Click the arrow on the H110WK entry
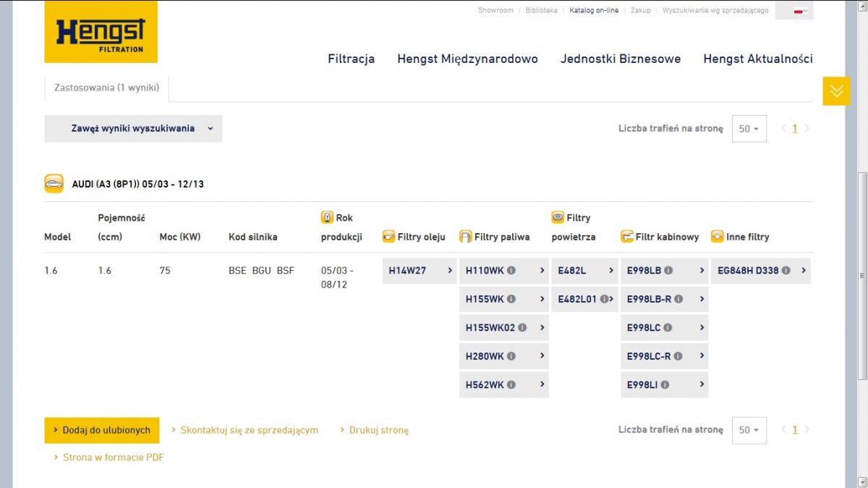Viewport: 868px width, 488px height. 542,271
